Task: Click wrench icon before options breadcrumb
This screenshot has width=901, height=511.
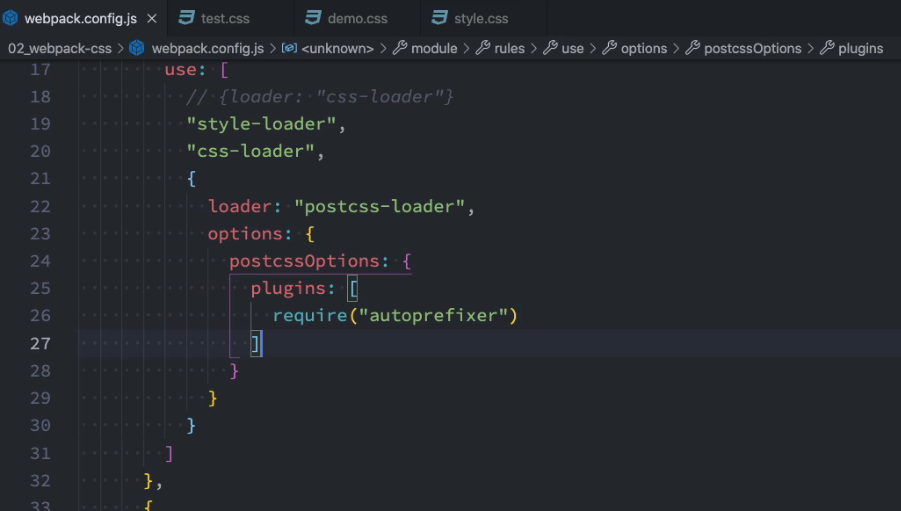Action: pos(609,48)
